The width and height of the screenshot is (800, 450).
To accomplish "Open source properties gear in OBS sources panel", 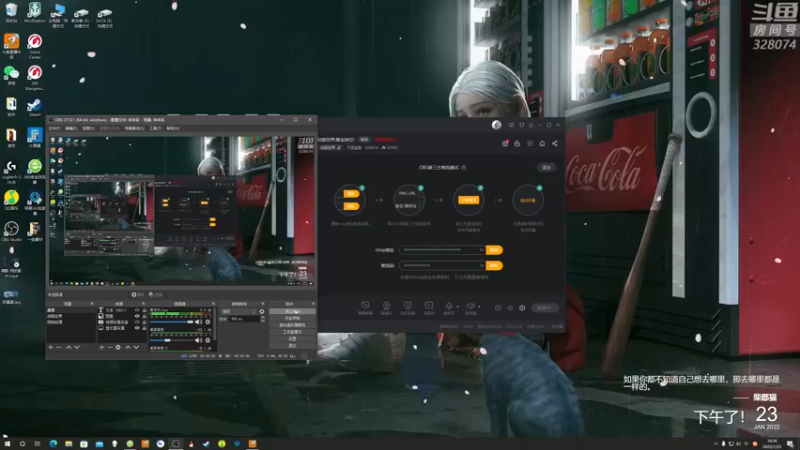I will click(118, 347).
